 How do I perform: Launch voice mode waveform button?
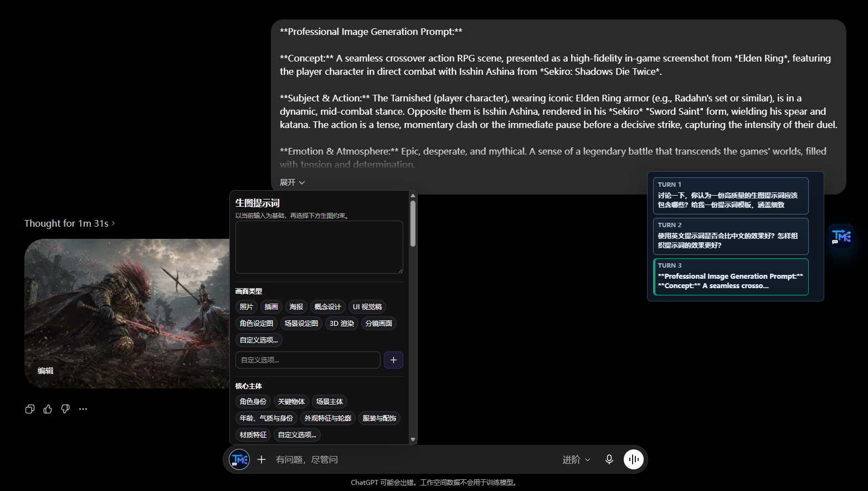coord(634,459)
